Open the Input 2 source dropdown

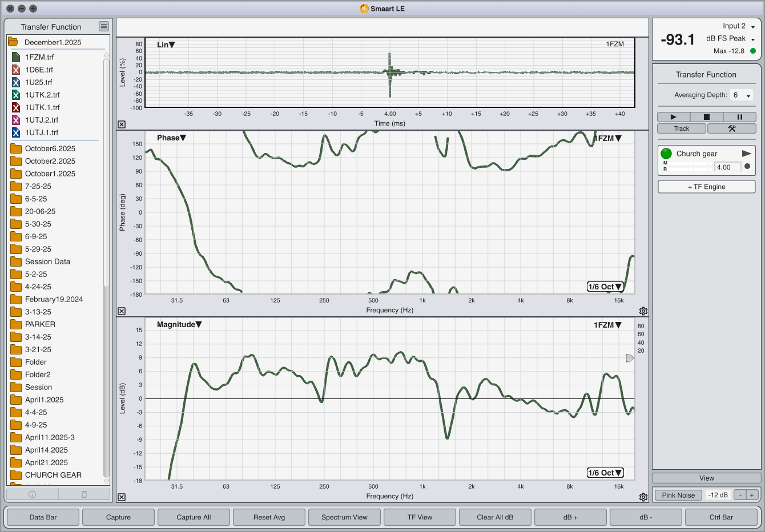click(x=752, y=27)
